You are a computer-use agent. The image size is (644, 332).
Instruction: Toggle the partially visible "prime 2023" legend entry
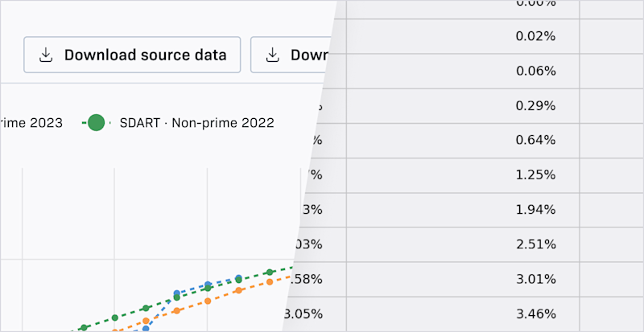(31, 123)
